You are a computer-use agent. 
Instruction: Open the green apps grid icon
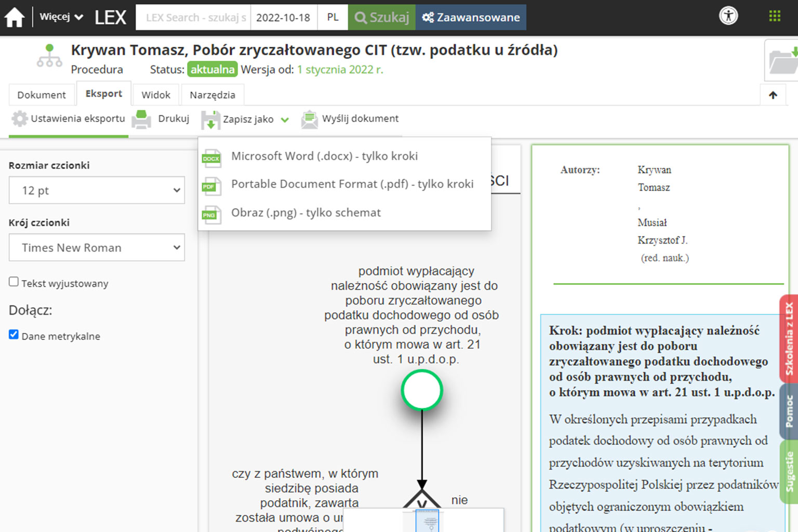[774, 16]
